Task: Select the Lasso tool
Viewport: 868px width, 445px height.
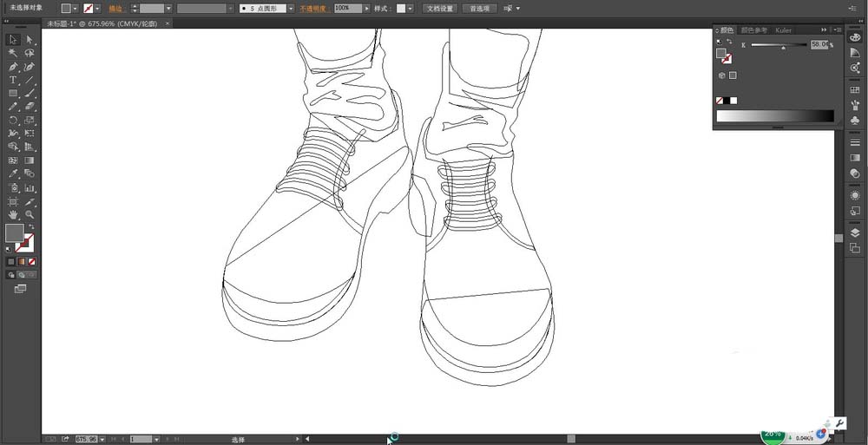Action: click(30, 53)
